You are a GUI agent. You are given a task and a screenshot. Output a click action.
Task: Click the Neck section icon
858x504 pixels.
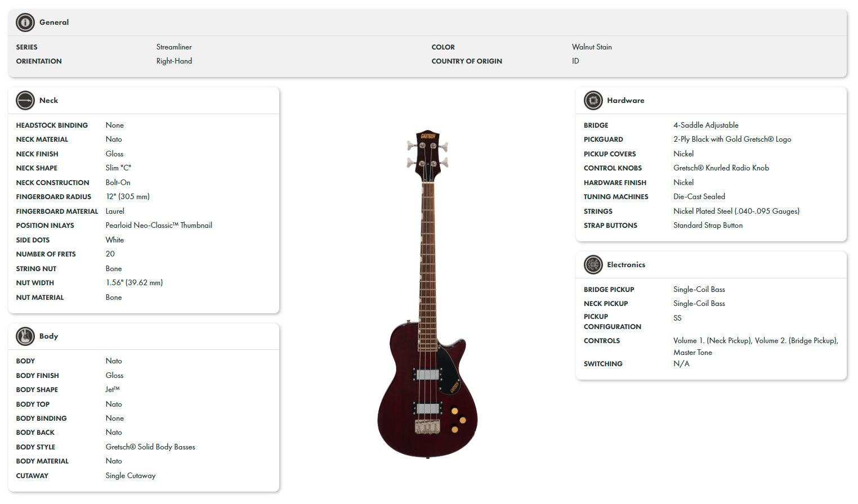(25, 101)
